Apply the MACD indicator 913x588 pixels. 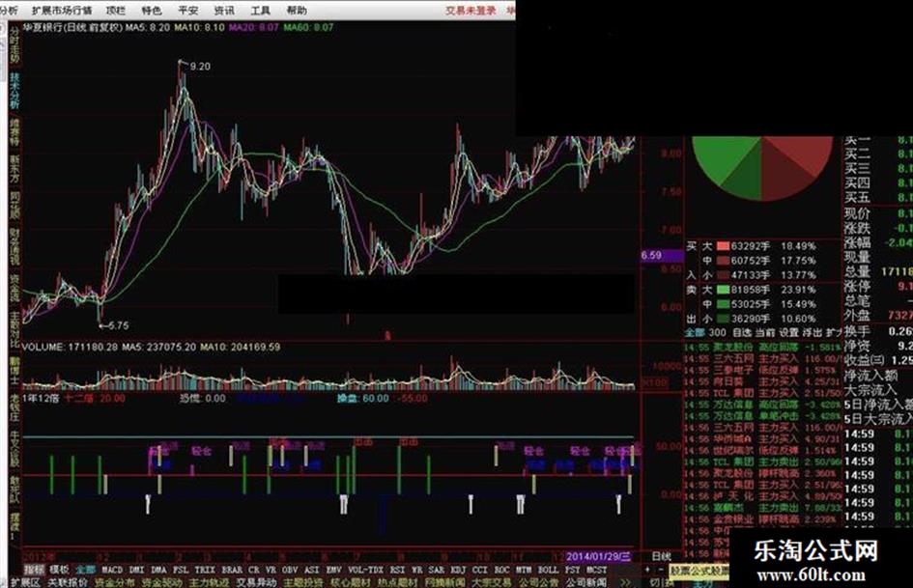pos(112,570)
